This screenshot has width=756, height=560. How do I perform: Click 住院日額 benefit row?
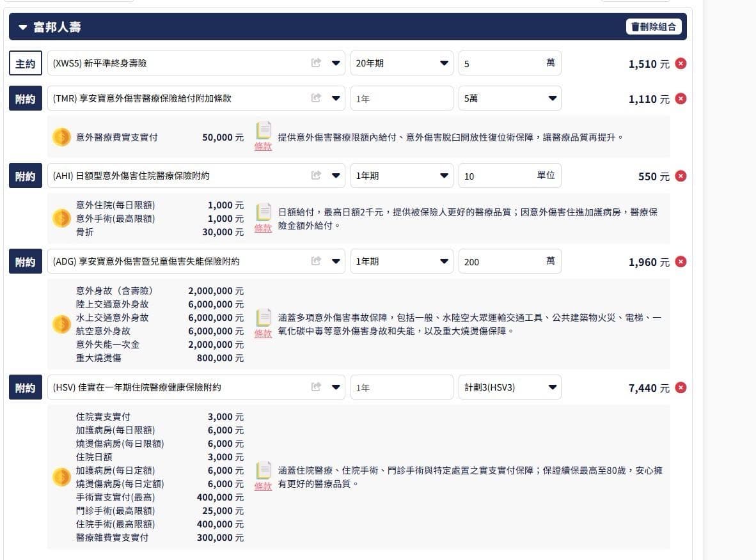160,457
